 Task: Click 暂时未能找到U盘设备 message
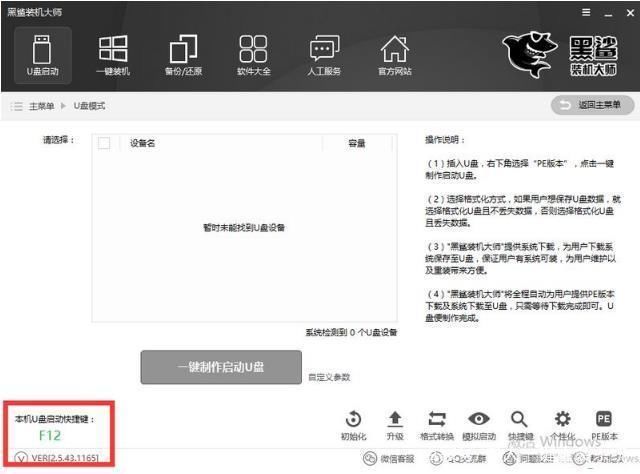coord(244,227)
